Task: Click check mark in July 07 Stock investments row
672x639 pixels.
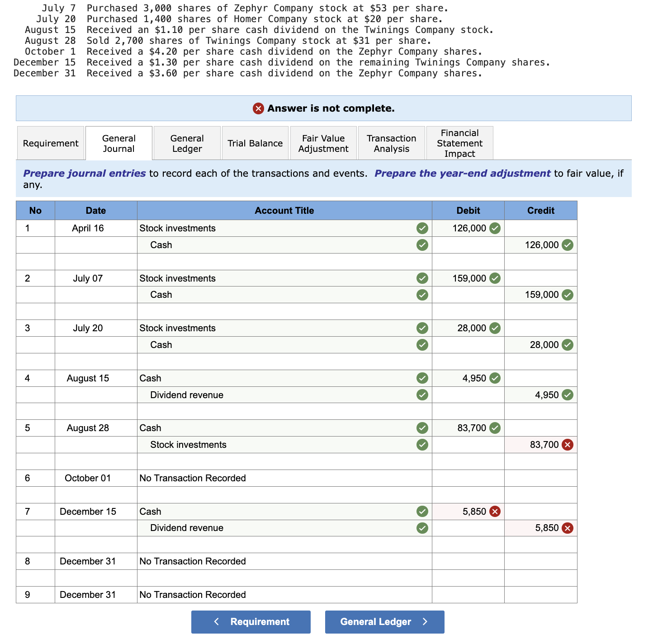Action: click(422, 278)
